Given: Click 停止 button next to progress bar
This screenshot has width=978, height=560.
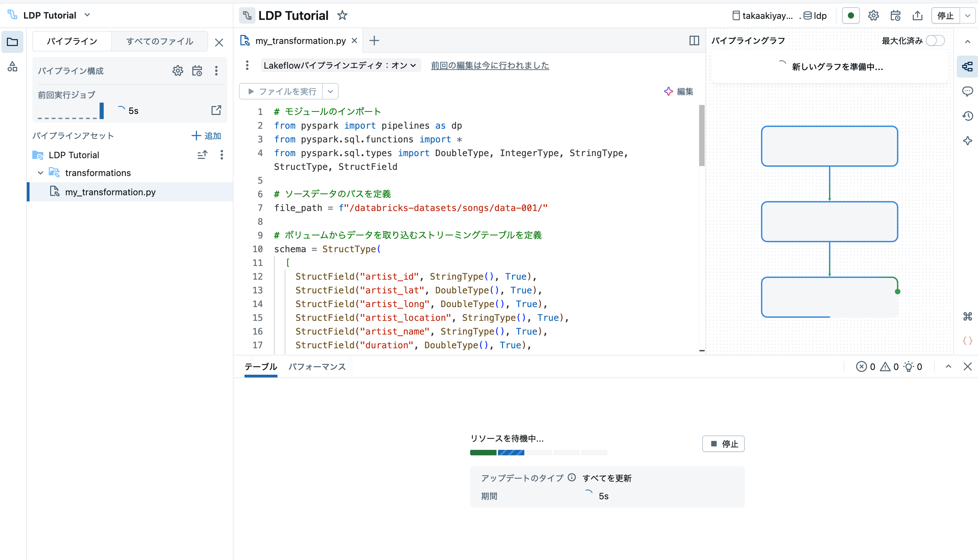Looking at the screenshot, I should tap(723, 444).
